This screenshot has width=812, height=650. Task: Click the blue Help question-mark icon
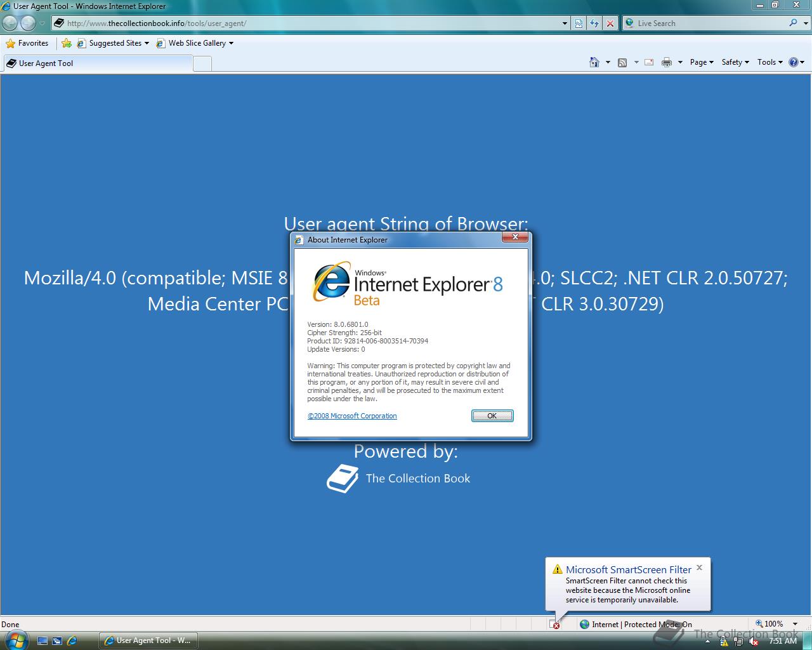(x=794, y=62)
